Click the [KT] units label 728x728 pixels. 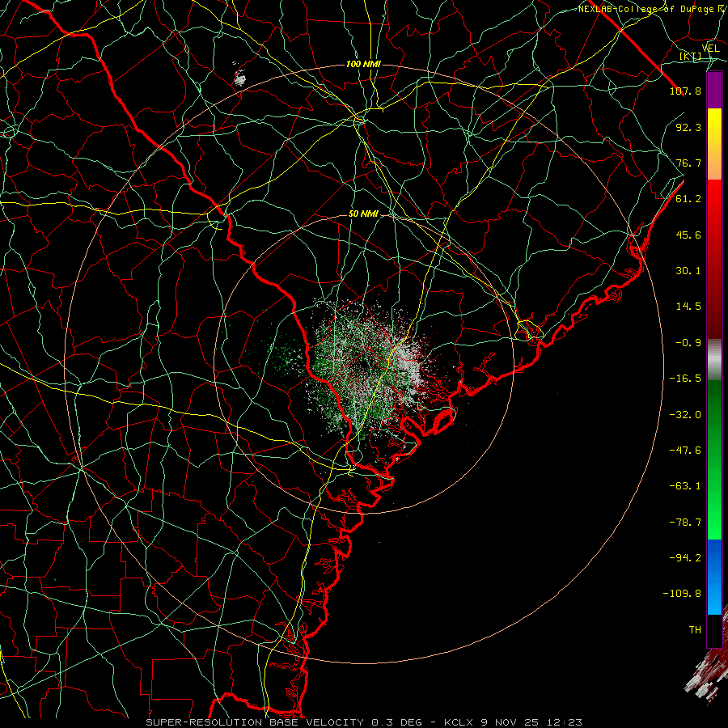[x=691, y=56]
